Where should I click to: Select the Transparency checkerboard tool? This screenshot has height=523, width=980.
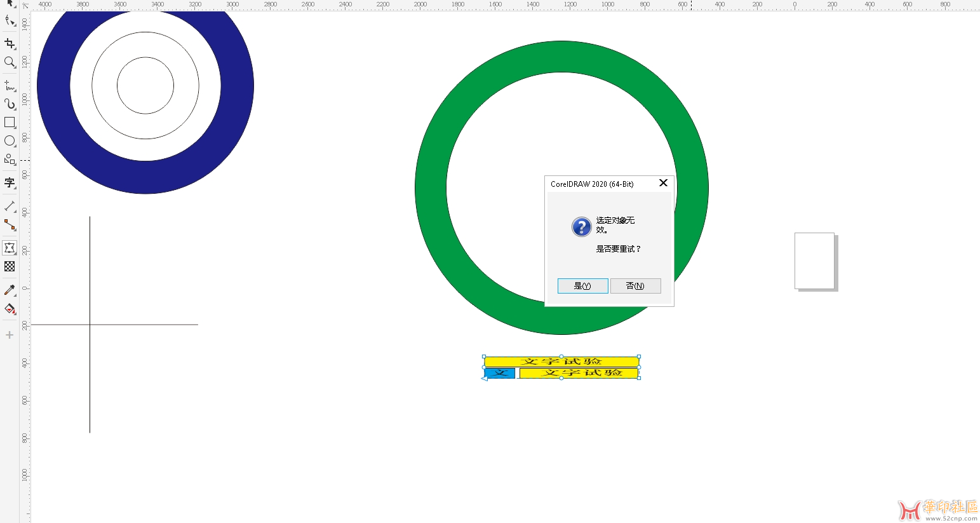pos(10,266)
